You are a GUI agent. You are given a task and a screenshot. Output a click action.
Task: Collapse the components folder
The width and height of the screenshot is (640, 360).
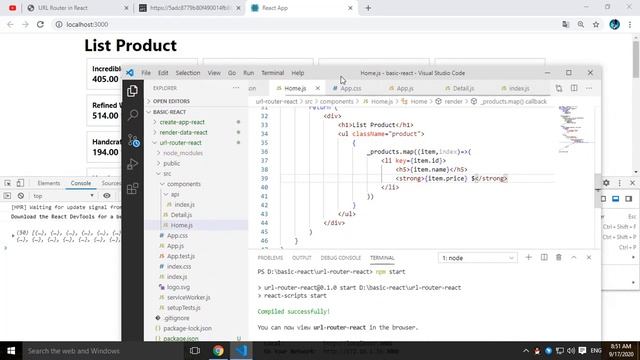pyautogui.click(x=184, y=184)
